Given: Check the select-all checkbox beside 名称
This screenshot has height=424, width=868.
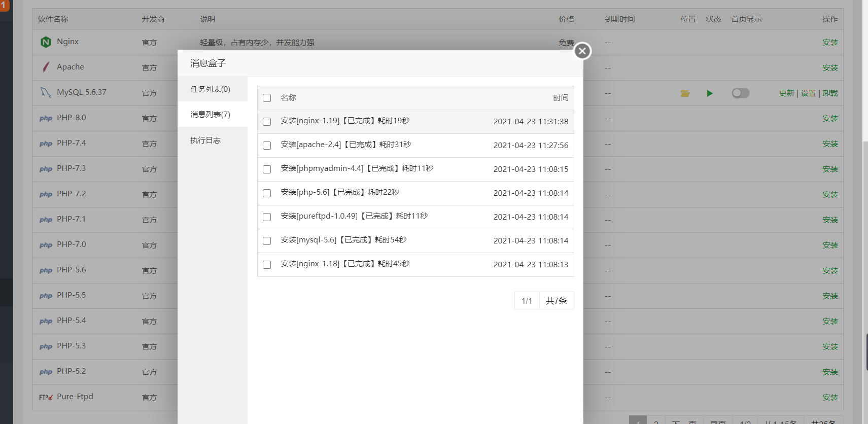Looking at the screenshot, I should (x=267, y=98).
